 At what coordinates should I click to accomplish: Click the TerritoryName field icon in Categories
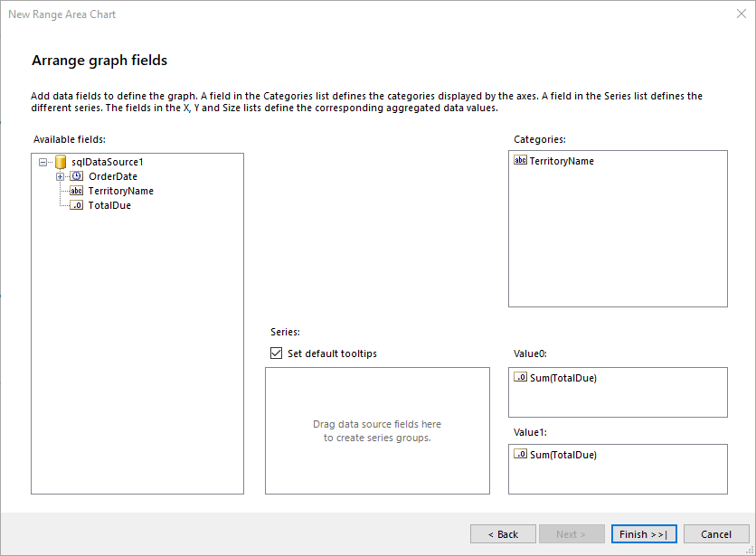[521, 160]
